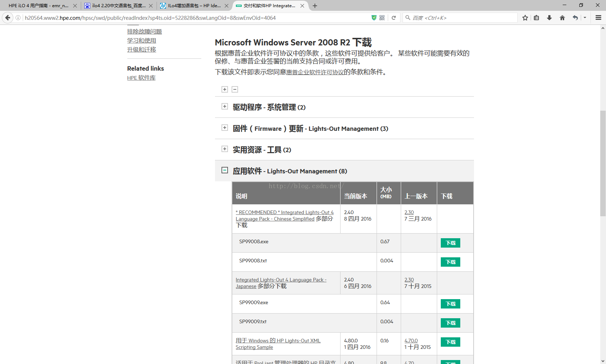Click the SP99008.exe file name

coord(254,241)
